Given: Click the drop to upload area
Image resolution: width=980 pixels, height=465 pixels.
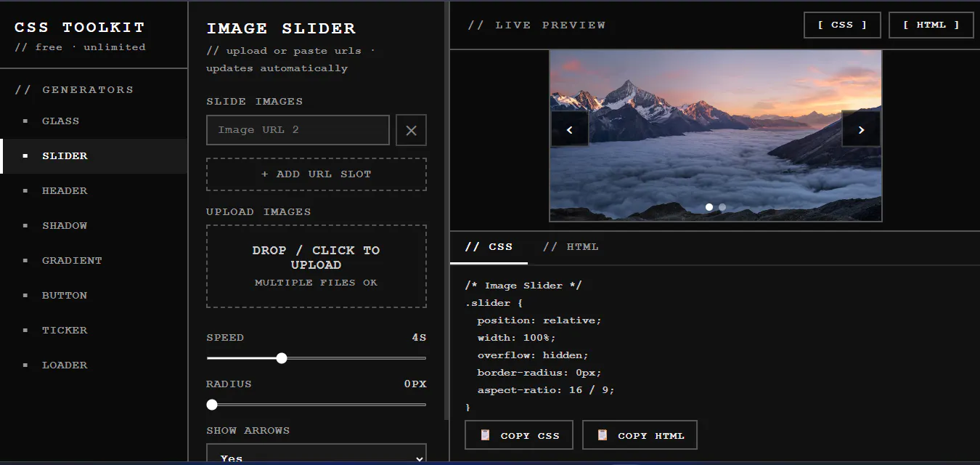Looking at the screenshot, I should (317, 266).
